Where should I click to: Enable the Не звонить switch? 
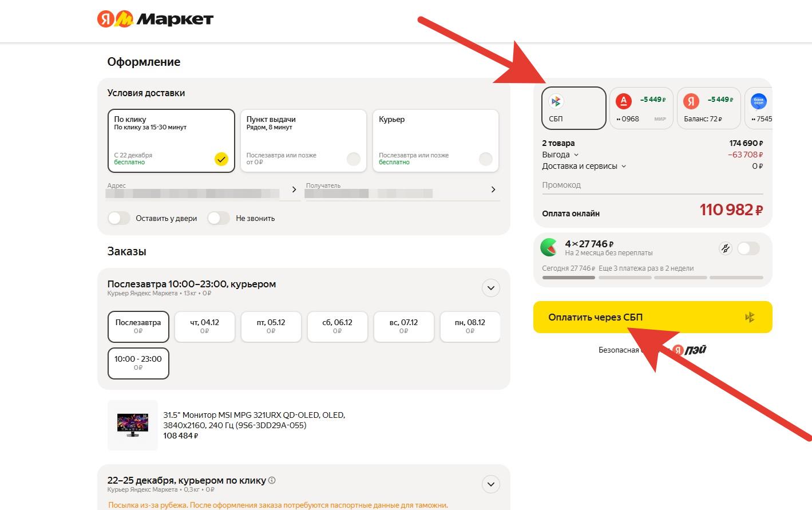coord(219,218)
